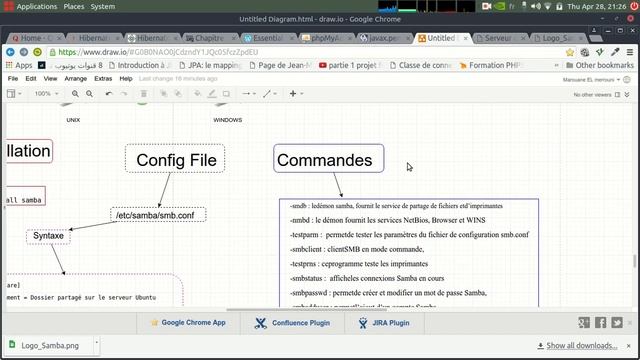Click the line color pencil icon
640x360 pixels.
pos(212,94)
